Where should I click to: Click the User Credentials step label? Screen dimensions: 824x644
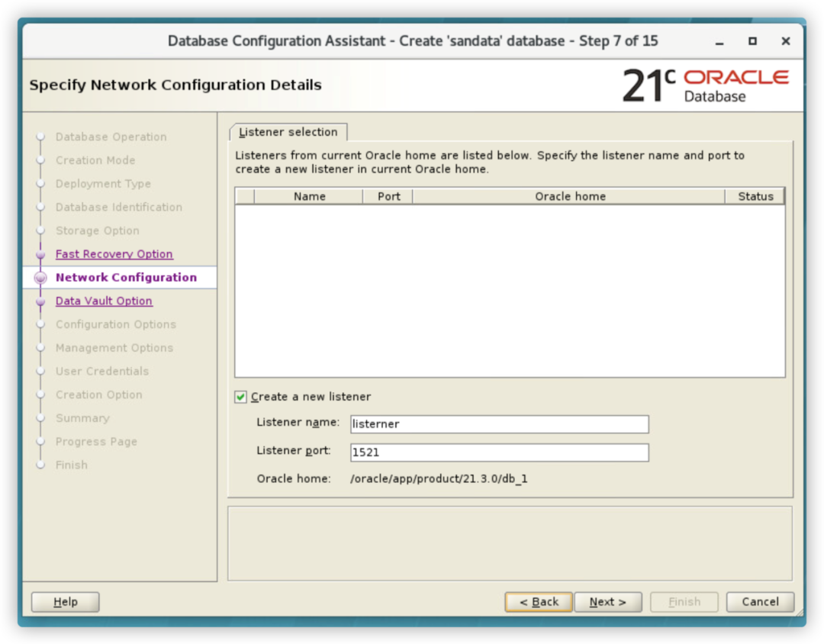pyautogui.click(x=102, y=371)
